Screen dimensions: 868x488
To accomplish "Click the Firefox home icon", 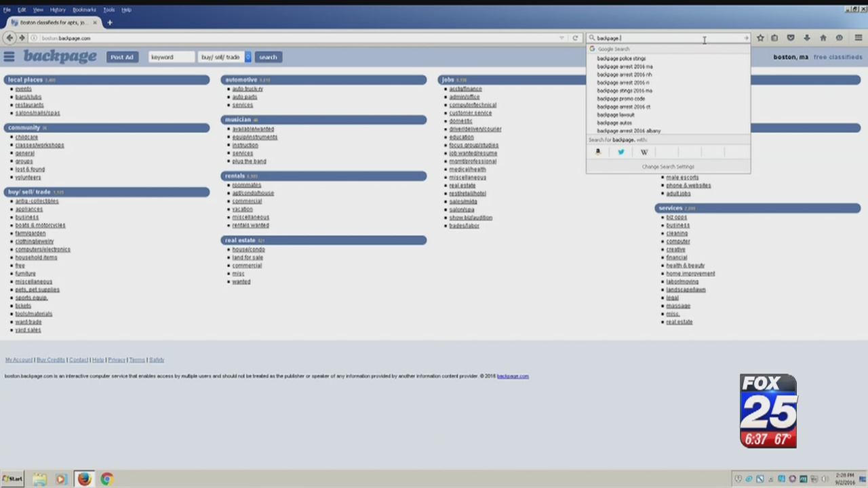I will pos(823,38).
